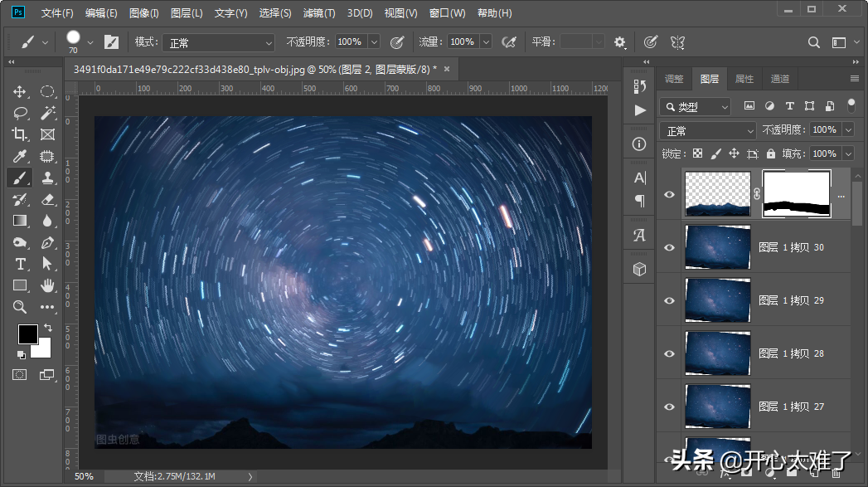Switch to the 属性 tab
The height and width of the screenshot is (487, 868).
pyautogui.click(x=744, y=79)
